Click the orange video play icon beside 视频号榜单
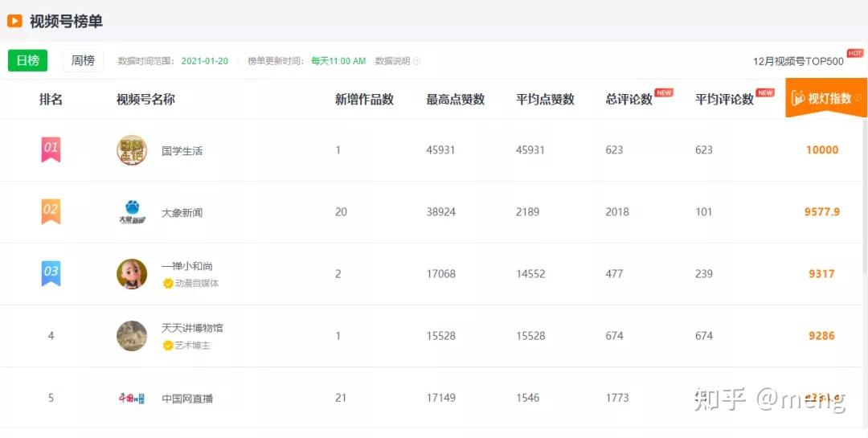Screen dimensions: 868x438 point(14,22)
